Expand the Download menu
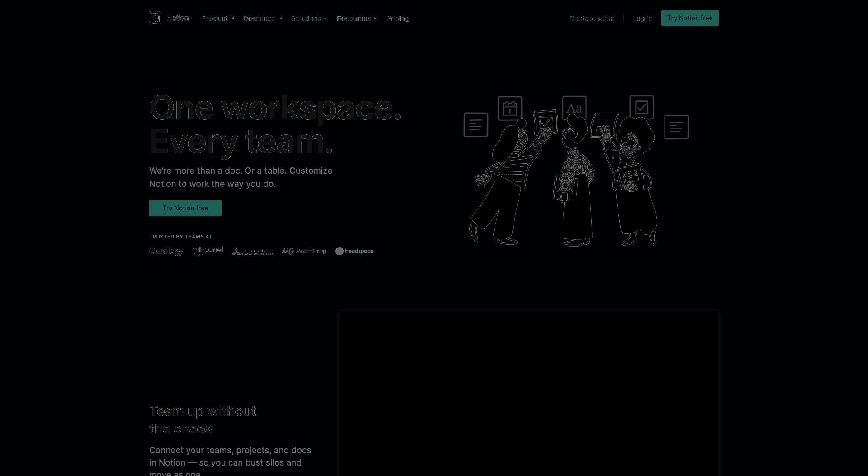 pos(263,19)
